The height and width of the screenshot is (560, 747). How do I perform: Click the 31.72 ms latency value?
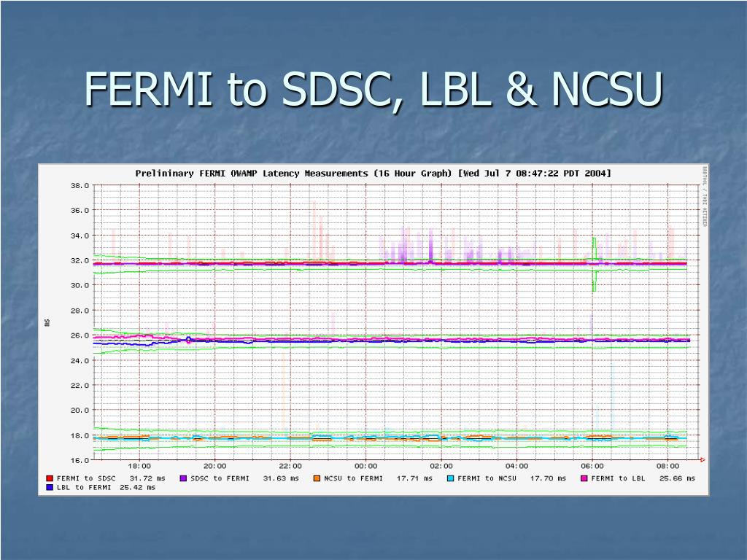click(x=147, y=478)
